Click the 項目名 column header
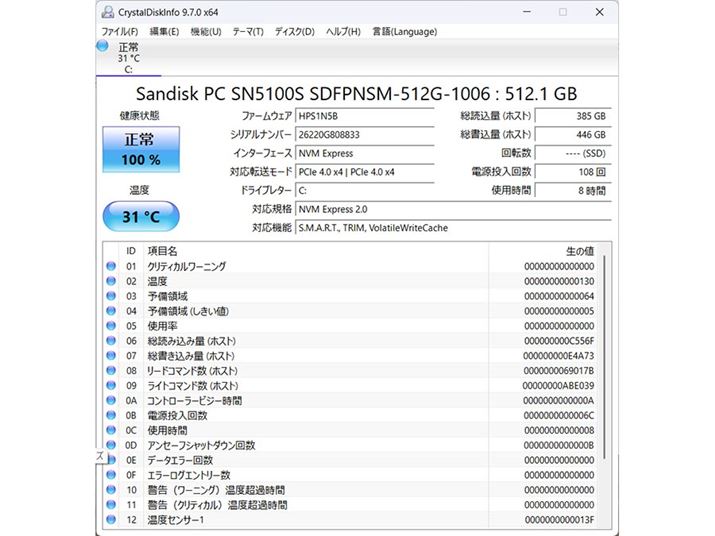 tap(162, 251)
